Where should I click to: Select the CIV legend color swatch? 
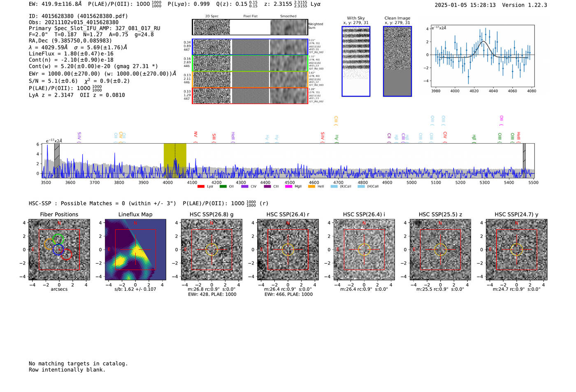(245, 187)
